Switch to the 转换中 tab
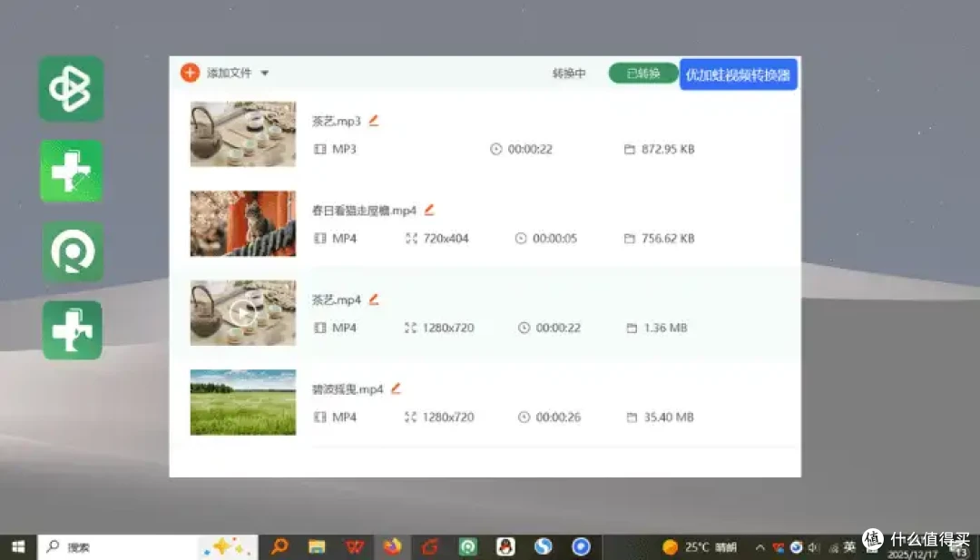980x560 pixels. [x=569, y=74]
